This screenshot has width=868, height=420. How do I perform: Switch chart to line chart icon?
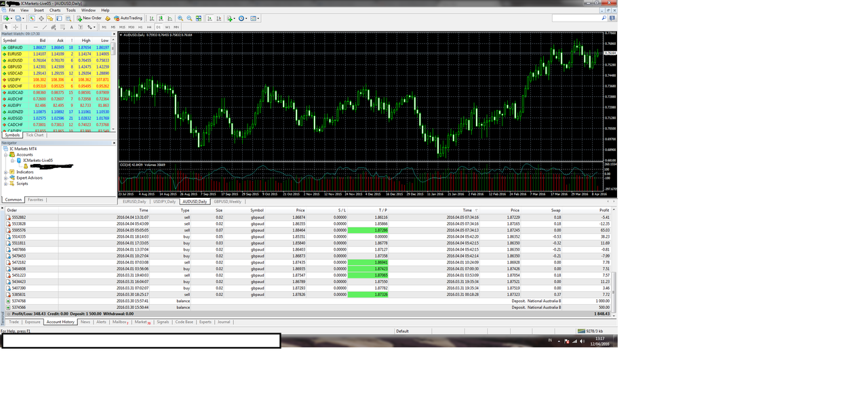click(x=170, y=18)
